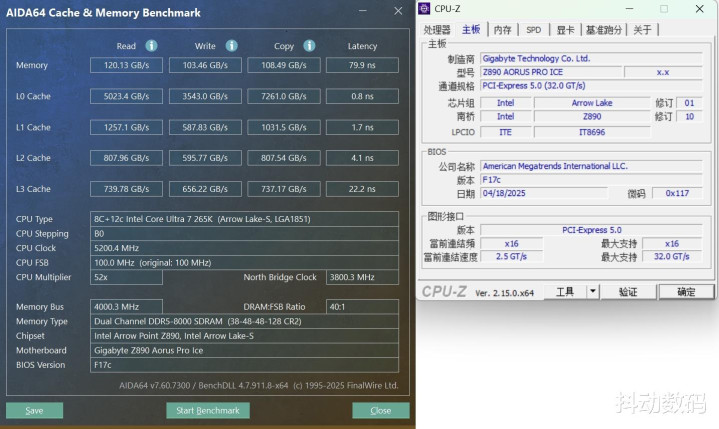
Task: Click the Chipset field Intel Arrow Point Z890
Action: pyautogui.click(x=244, y=336)
